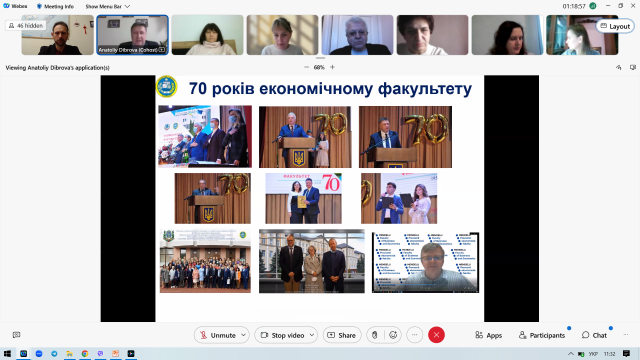Show hidden system tray icons chevron

click(571, 354)
